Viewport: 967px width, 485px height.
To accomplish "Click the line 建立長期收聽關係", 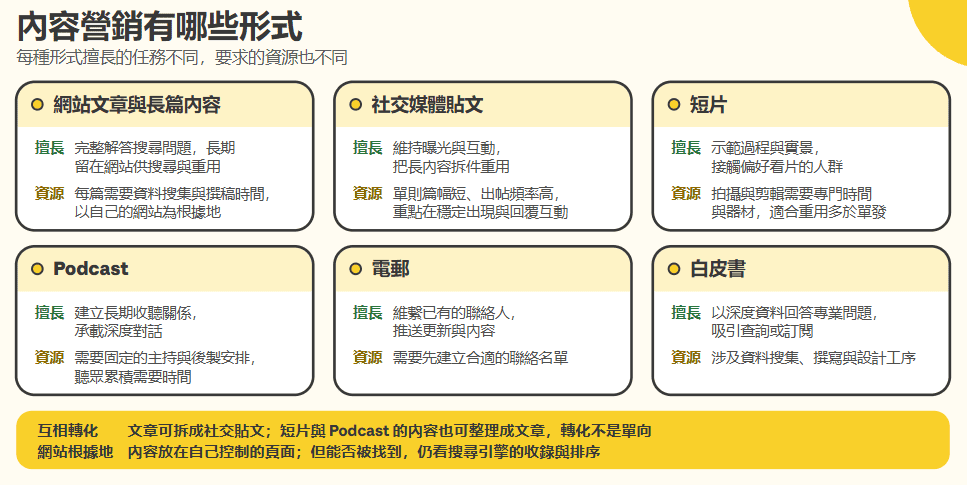I will [x=133, y=313].
